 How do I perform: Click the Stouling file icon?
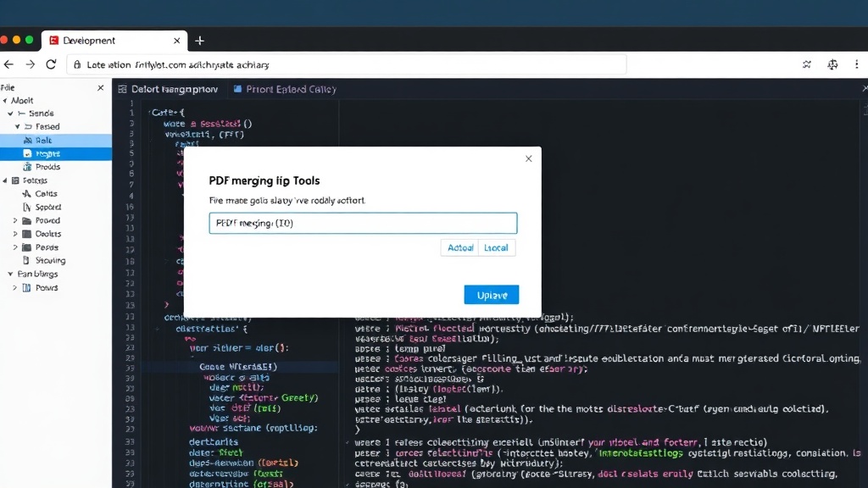coord(26,260)
